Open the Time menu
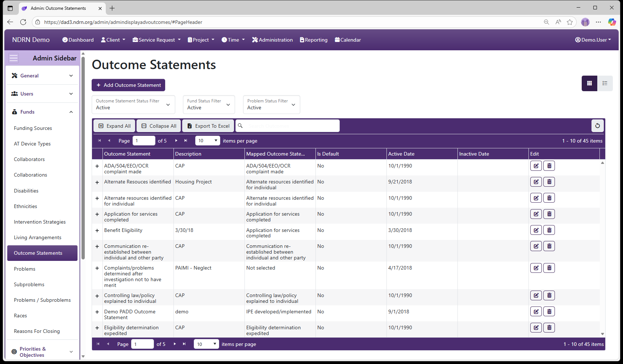623x364 pixels. 233,40
